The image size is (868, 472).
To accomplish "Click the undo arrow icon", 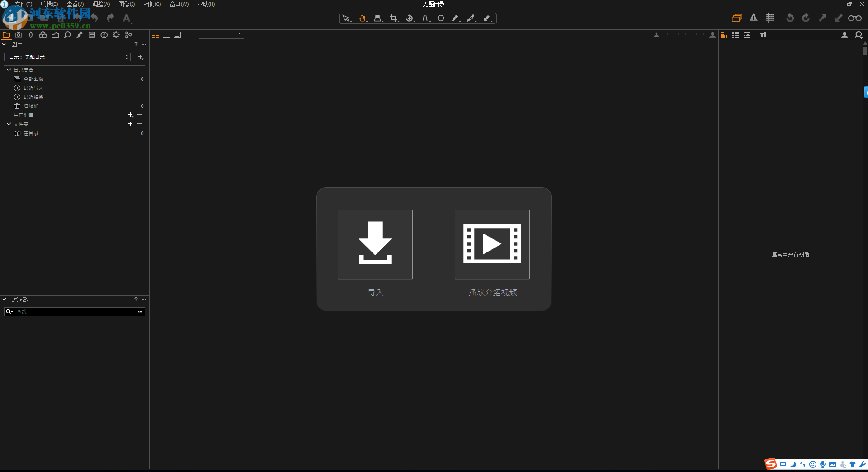I will (x=94, y=18).
